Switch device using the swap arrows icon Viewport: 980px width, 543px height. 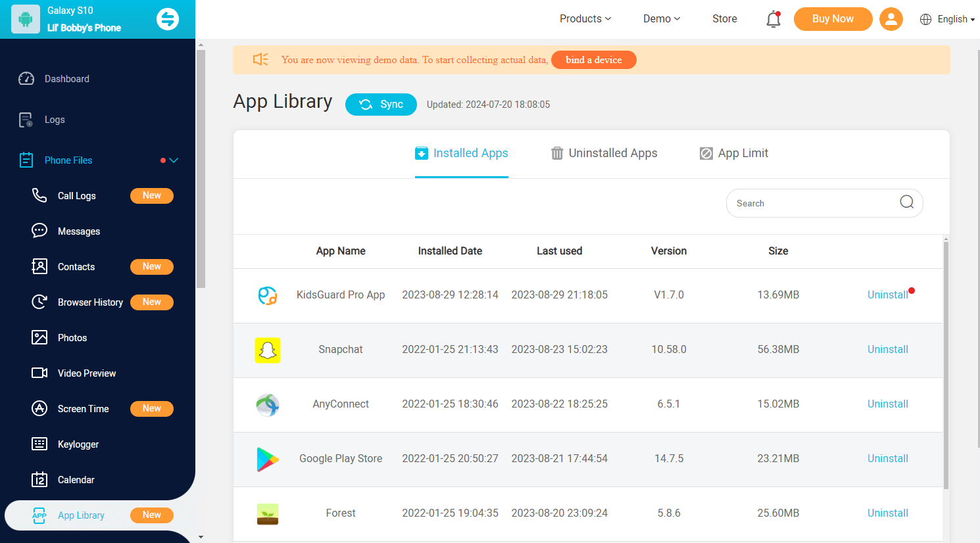pyautogui.click(x=168, y=19)
